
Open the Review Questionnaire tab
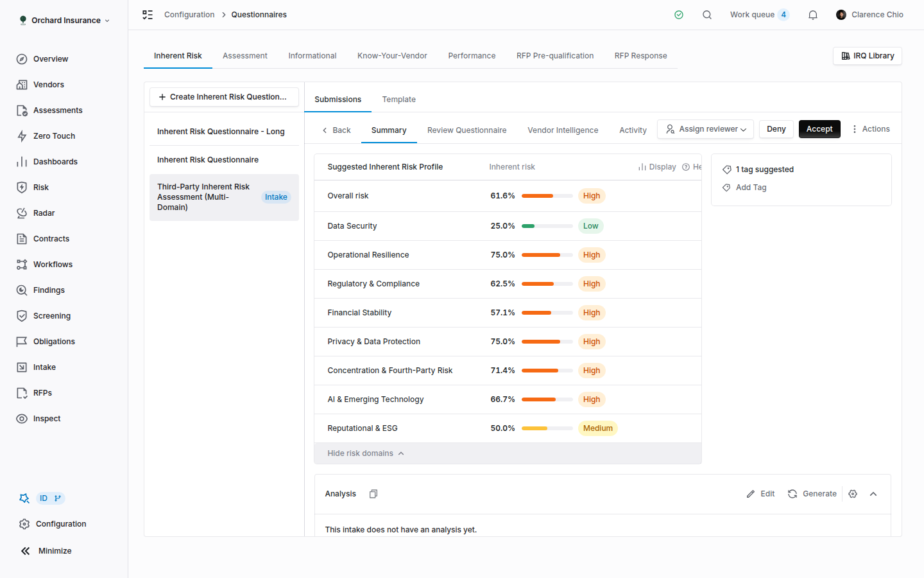pos(466,130)
